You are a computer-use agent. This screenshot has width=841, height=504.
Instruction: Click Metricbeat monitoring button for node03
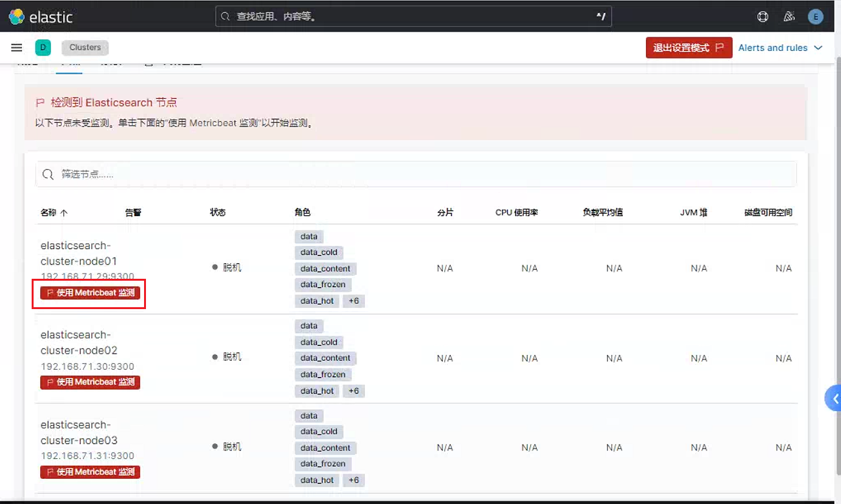pos(90,472)
